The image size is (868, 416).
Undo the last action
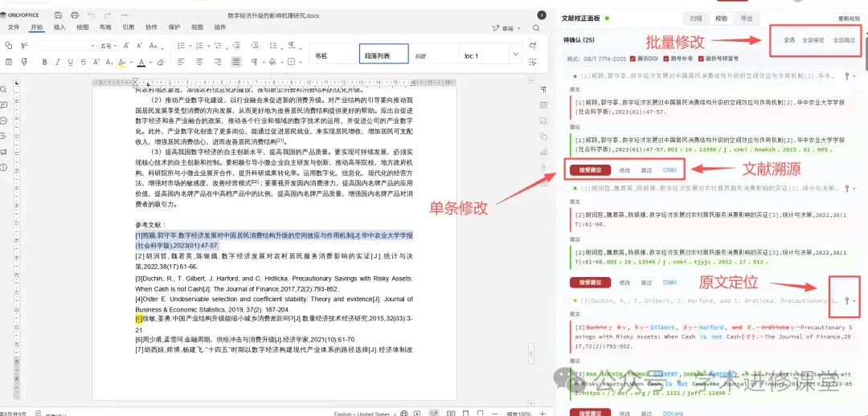coord(92,15)
